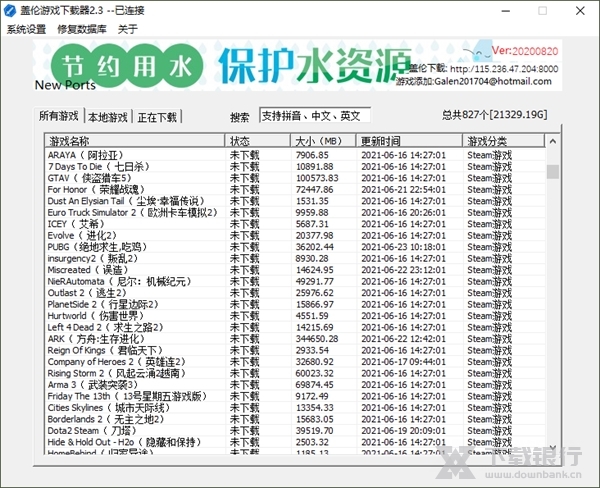Select the Borderlands 2 row
The image size is (600, 488).
295,419
